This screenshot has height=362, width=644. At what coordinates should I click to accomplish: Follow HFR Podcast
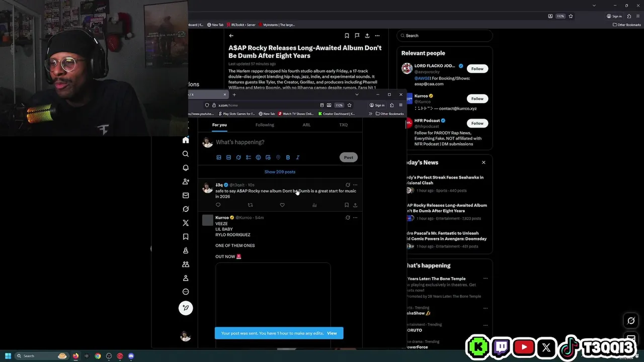point(477,123)
